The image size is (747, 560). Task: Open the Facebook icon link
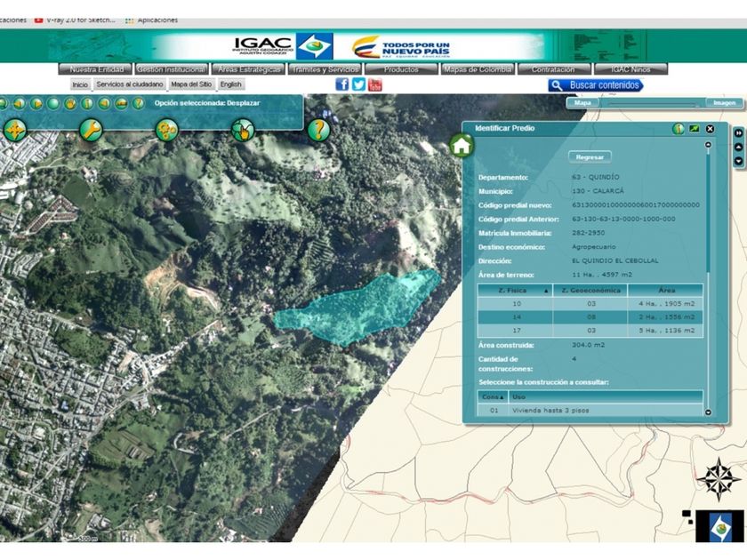click(x=342, y=84)
